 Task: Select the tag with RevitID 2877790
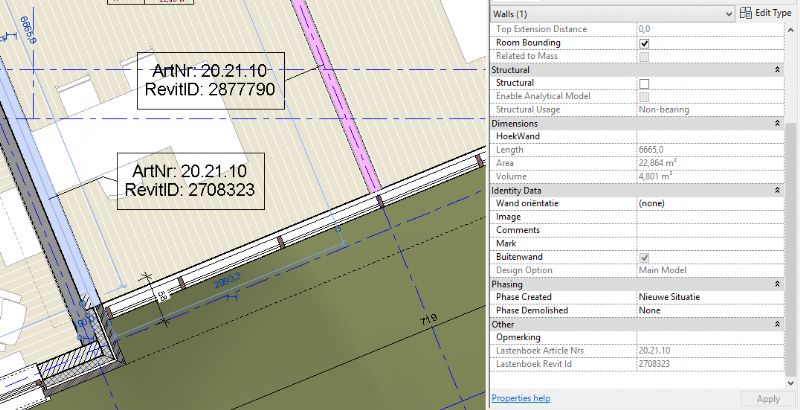tap(211, 81)
